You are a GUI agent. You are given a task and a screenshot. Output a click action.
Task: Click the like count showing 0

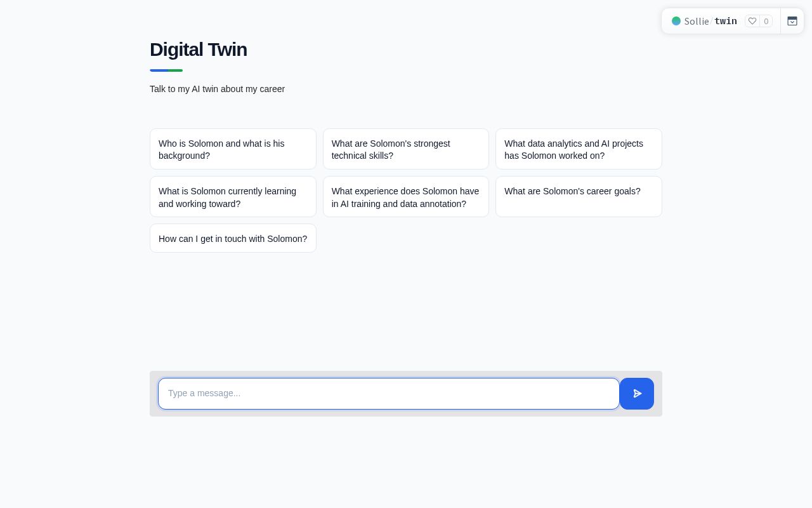click(x=766, y=21)
